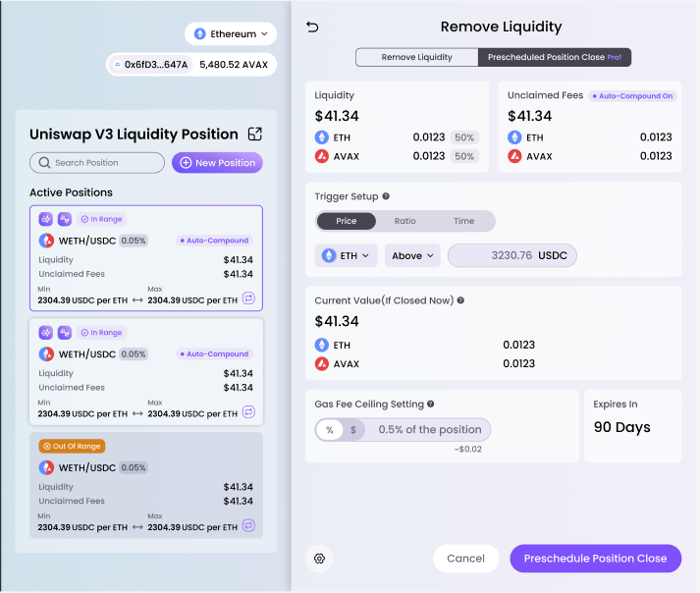
Task: Click the Cancel button
Action: (465, 559)
